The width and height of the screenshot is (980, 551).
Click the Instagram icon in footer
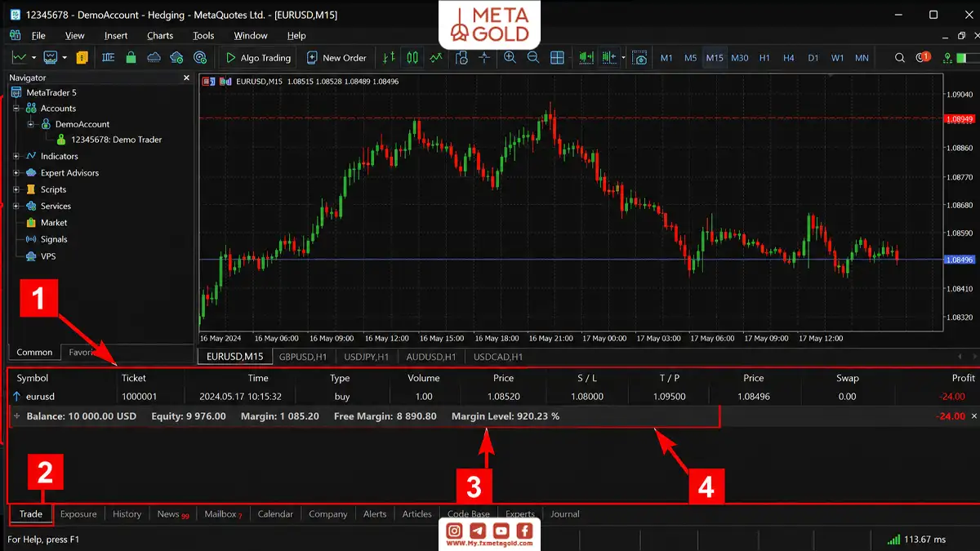[455, 531]
